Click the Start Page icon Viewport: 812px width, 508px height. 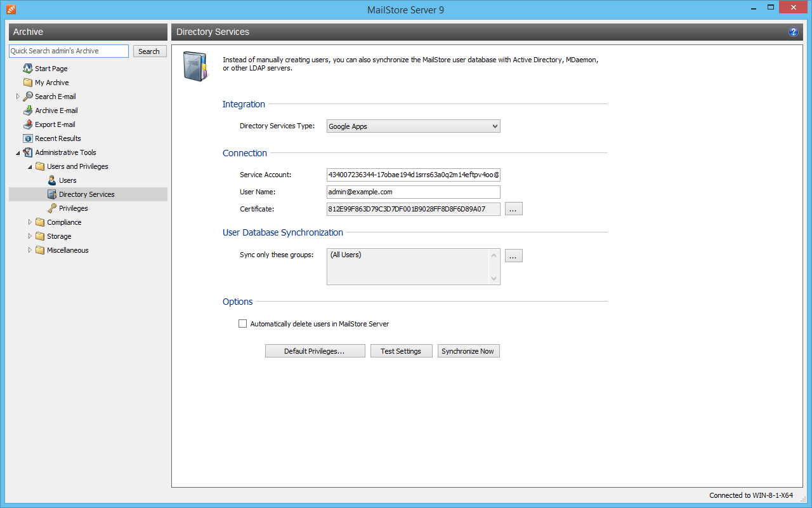tap(28, 69)
